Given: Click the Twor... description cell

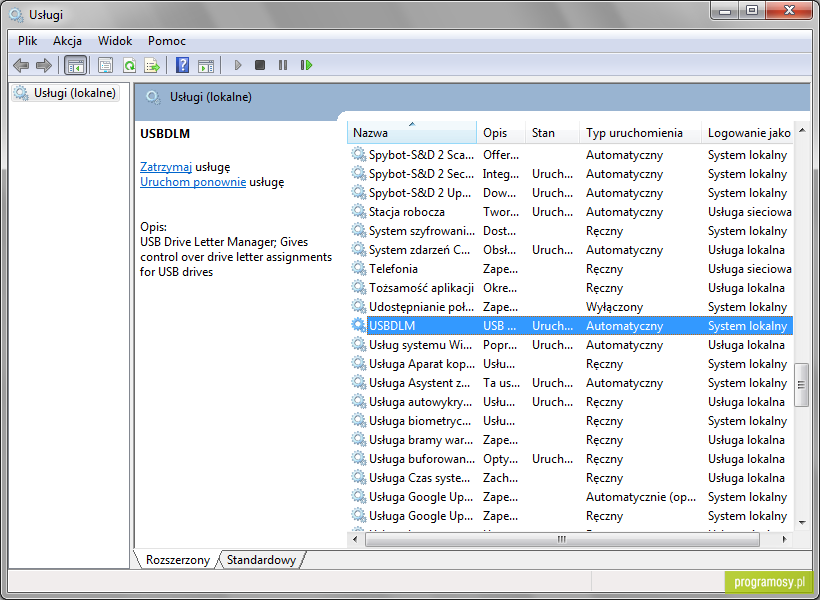Looking at the screenshot, I should pos(500,212).
